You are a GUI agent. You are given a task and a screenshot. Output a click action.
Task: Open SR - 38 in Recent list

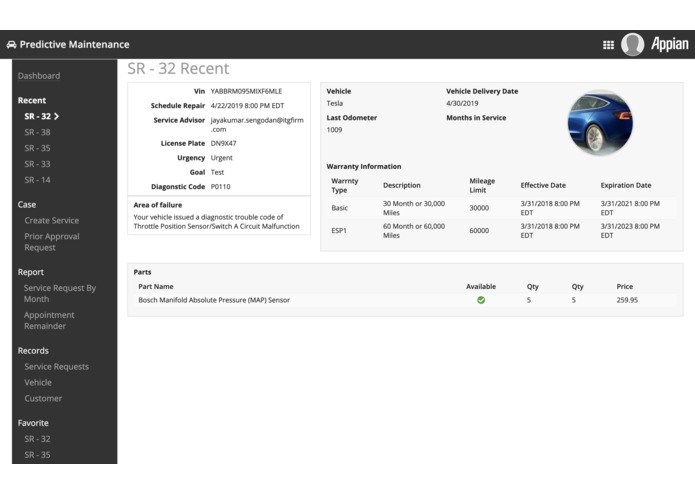pos(37,132)
